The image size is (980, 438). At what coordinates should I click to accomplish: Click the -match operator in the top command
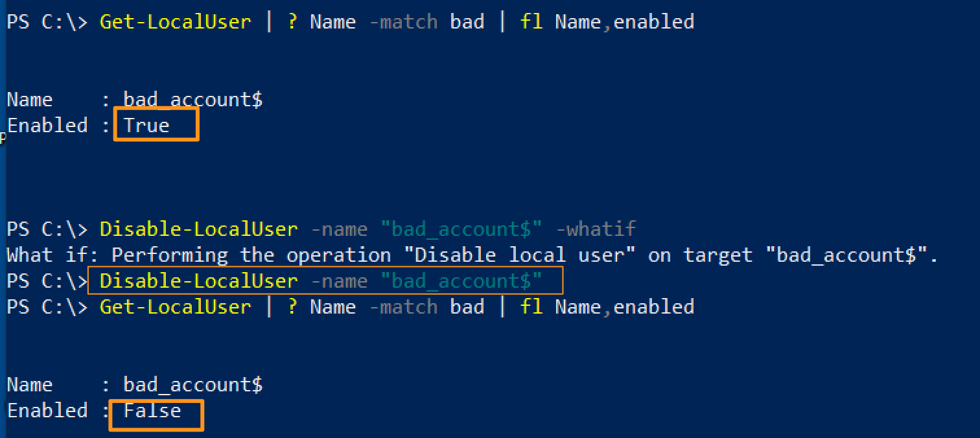tap(402, 22)
